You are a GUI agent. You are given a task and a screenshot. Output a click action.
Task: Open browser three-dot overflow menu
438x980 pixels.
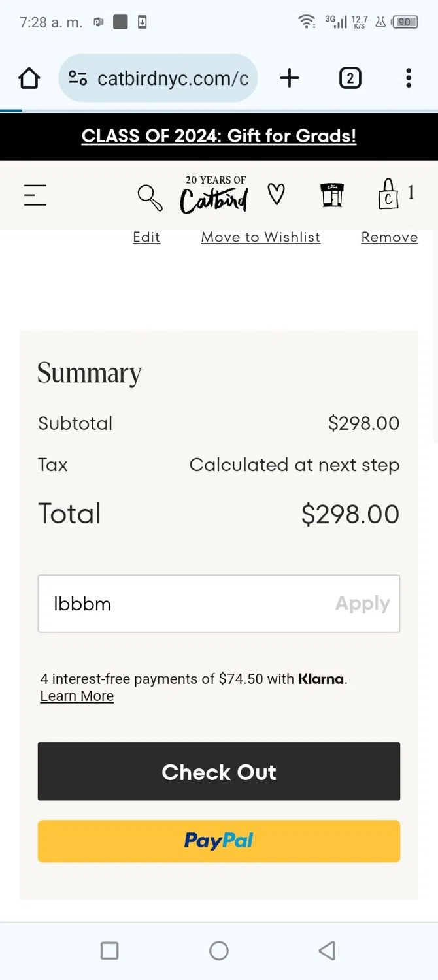pos(408,78)
